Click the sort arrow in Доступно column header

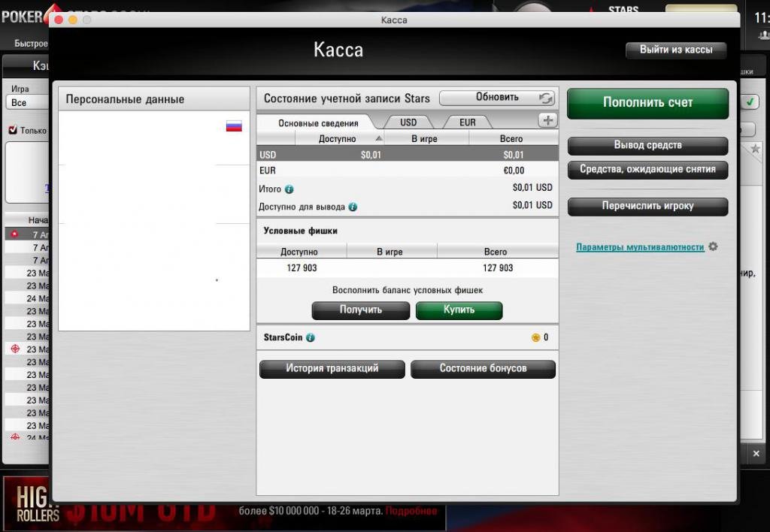click(379, 138)
